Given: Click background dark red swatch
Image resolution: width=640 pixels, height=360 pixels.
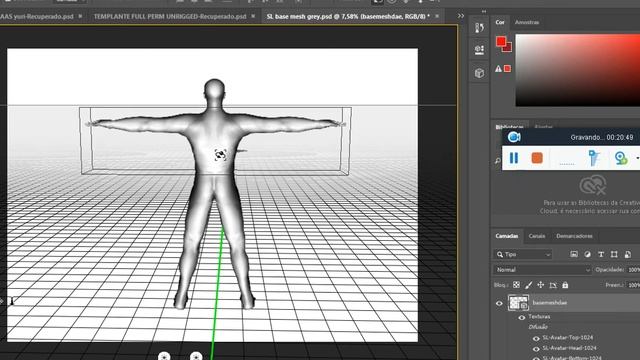Looking at the screenshot, I should tap(508, 48).
